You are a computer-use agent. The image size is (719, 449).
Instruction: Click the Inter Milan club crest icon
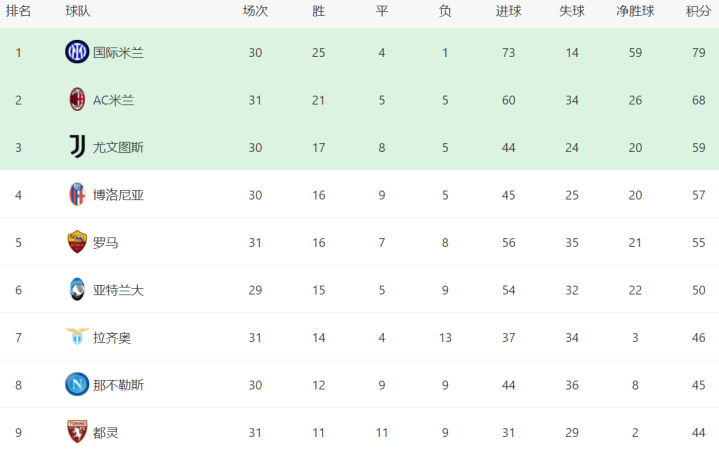tap(77, 52)
